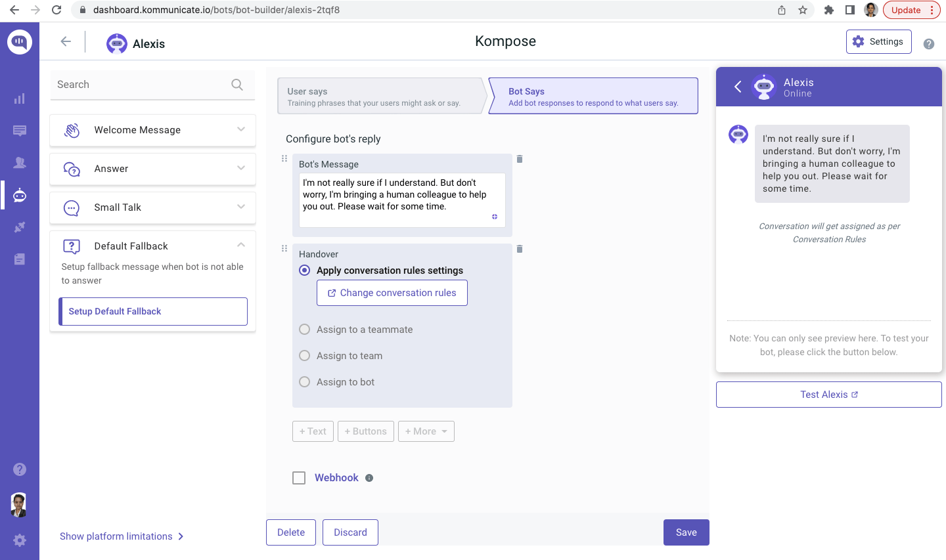The width and height of the screenshot is (946, 560).
Task: Open the user profile avatar in sidebar
Action: coord(20,505)
